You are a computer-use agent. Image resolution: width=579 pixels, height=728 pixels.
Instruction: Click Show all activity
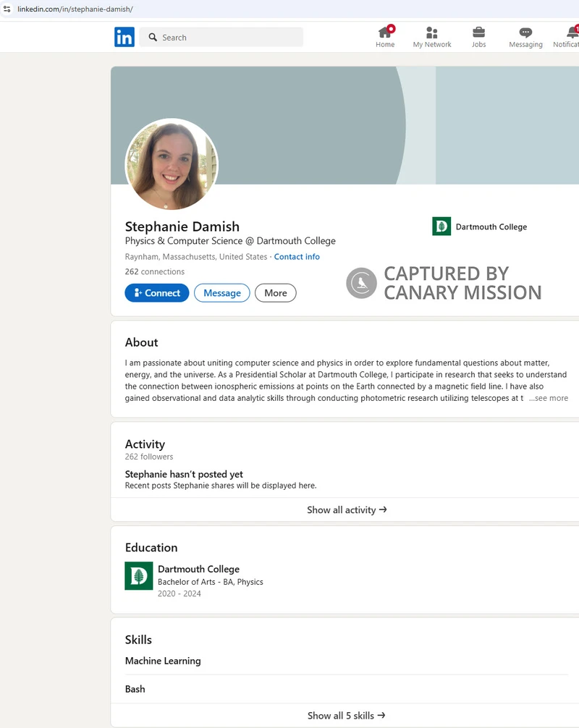coord(347,509)
